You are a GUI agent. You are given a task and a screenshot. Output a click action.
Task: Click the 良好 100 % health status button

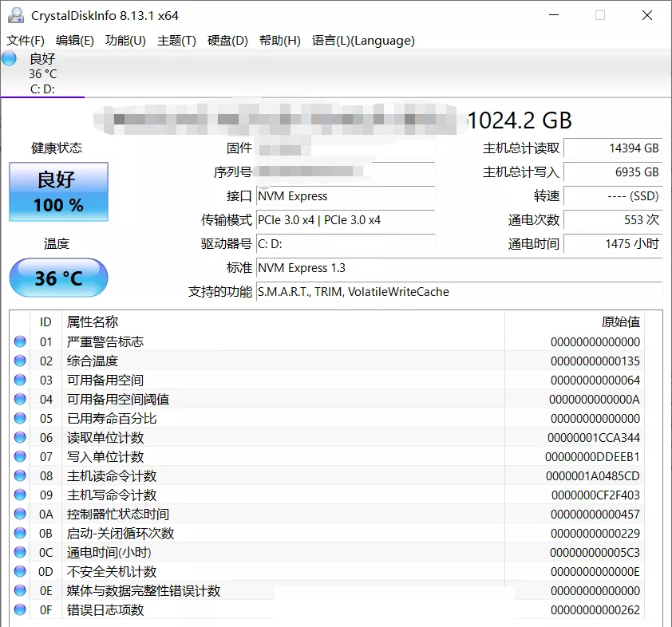click(58, 192)
